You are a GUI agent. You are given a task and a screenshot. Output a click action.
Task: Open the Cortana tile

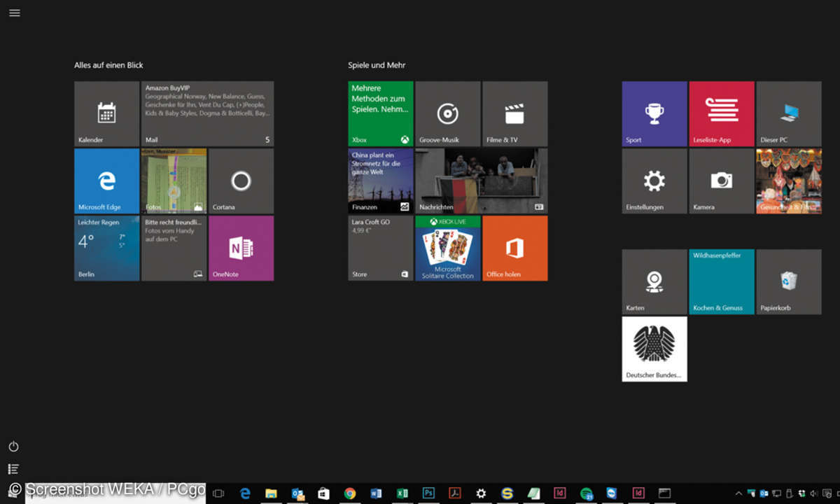tap(241, 181)
